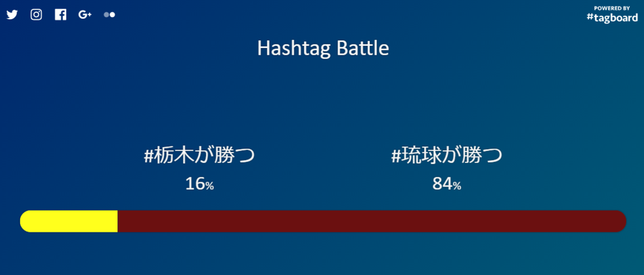Viewport: 644px width, 275px height.
Task: Click the percent sign beside 16
Action: [210, 185]
